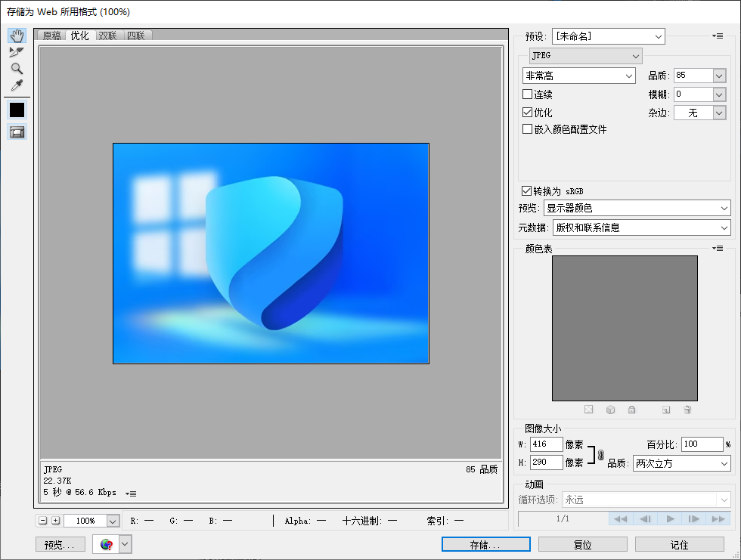Play the animation
This screenshot has width=741, height=560.
670,519
